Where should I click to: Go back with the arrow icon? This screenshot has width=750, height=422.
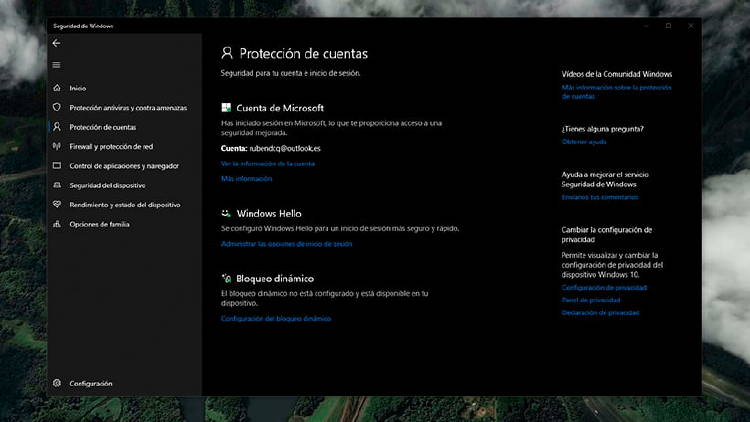click(x=56, y=43)
